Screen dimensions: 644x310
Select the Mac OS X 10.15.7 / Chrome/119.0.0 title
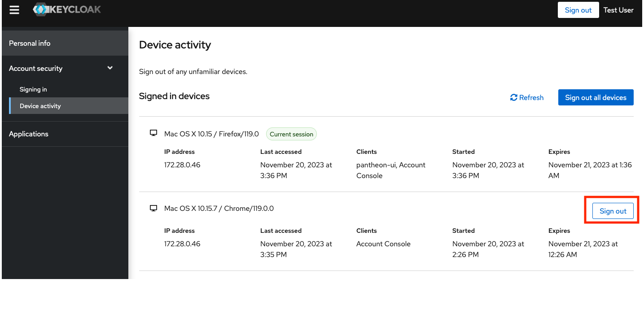pyautogui.click(x=219, y=209)
